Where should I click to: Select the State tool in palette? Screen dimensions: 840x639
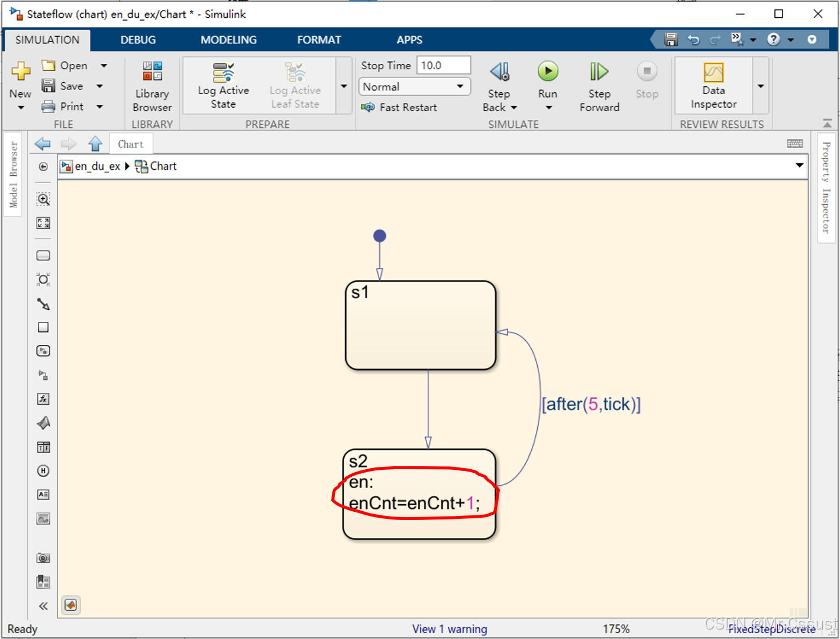[43, 256]
